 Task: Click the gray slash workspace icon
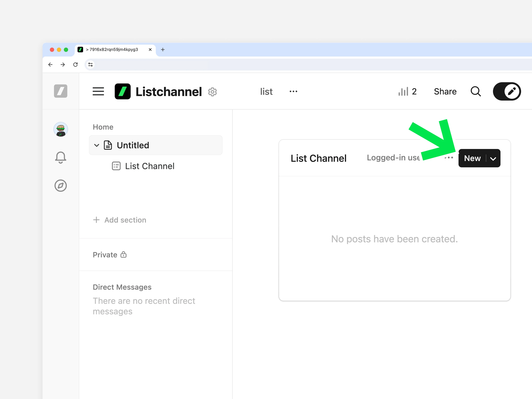pos(61,91)
